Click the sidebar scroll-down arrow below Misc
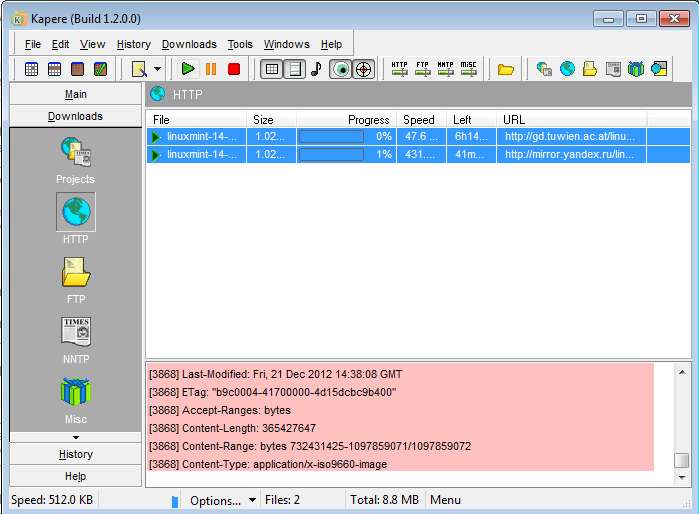 click(75, 437)
